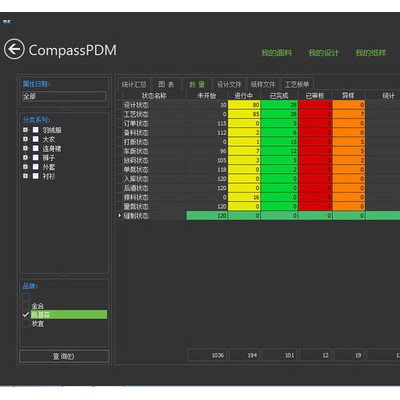Click the green 已完成 cell of 打版状态
This screenshot has height=400, width=400.
point(279,142)
